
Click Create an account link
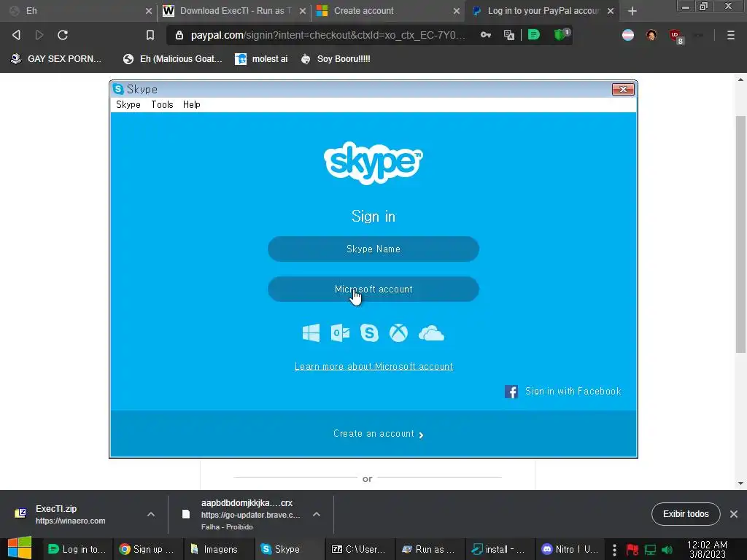(x=379, y=434)
